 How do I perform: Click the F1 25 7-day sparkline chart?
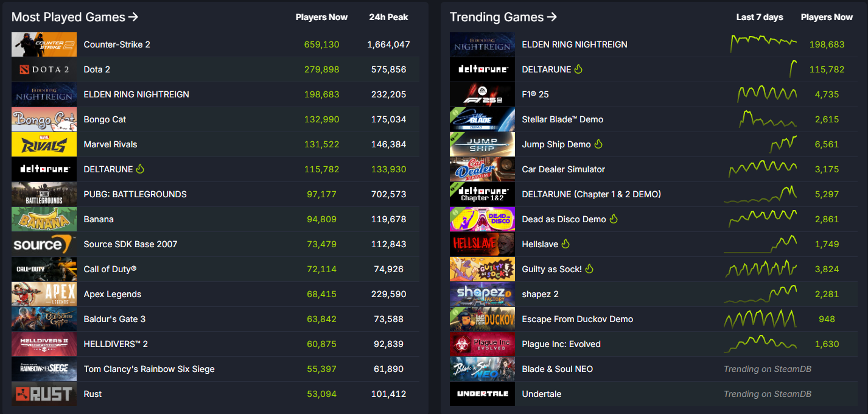tap(767, 93)
